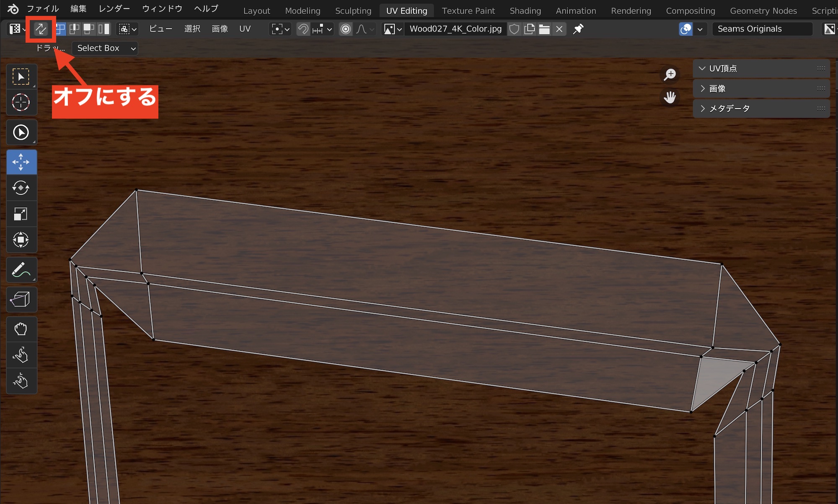Expand the 画像 panel

(x=717, y=88)
